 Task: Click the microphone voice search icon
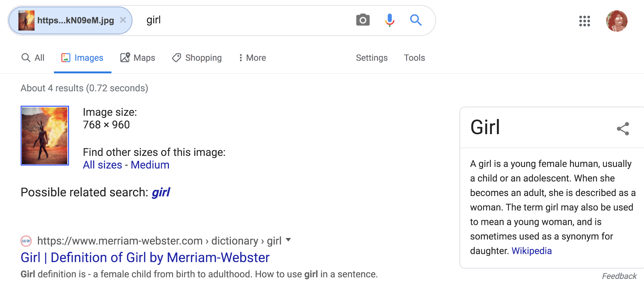[x=389, y=20]
